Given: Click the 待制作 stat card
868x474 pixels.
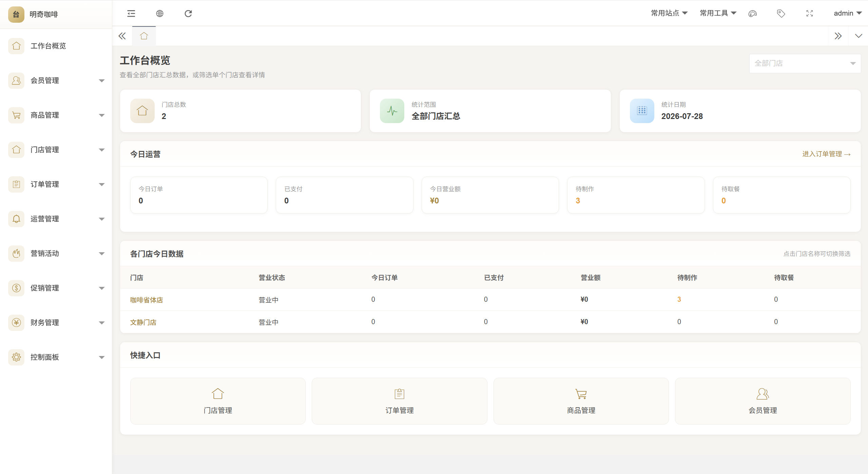Looking at the screenshot, I should click(636, 195).
